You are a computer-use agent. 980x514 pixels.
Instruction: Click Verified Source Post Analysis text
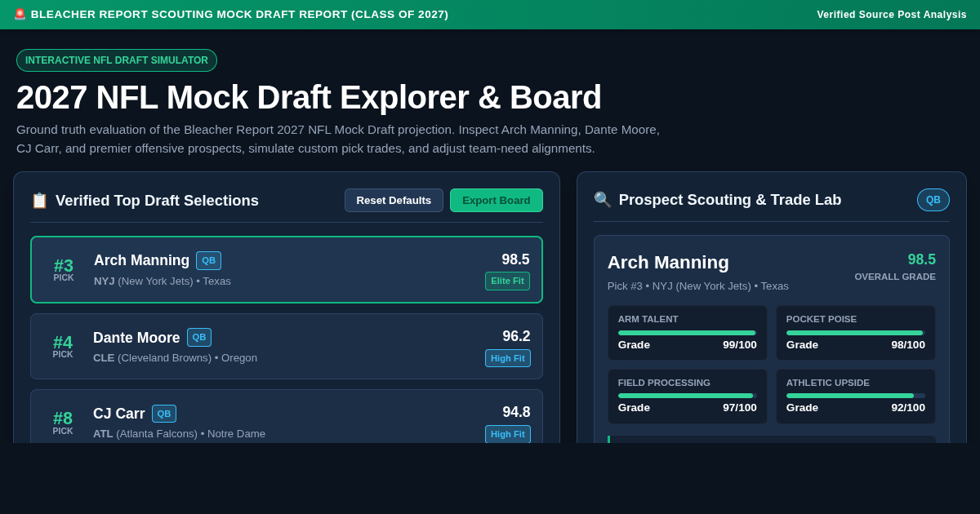(x=892, y=15)
